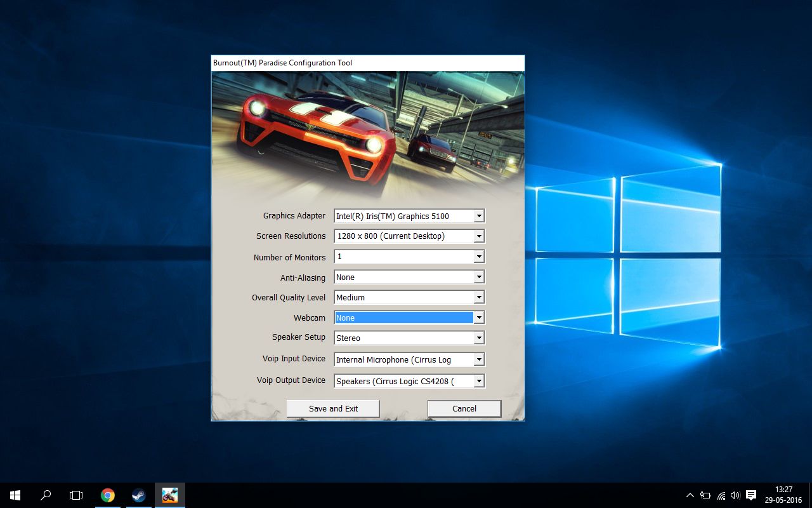Screen dimensions: 812x508
Task: Switch to Steam in the taskbar
Action: [138, 495]
